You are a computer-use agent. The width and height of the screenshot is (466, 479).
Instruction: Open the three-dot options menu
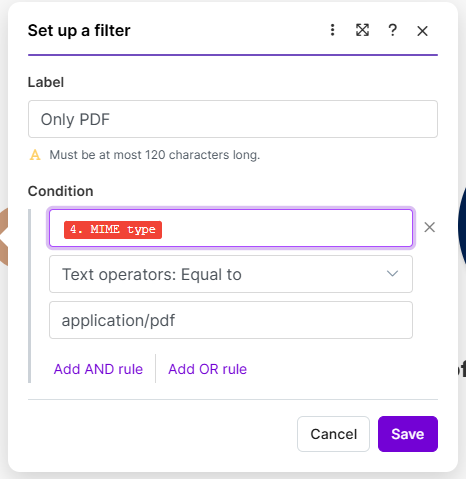point(332,30)
